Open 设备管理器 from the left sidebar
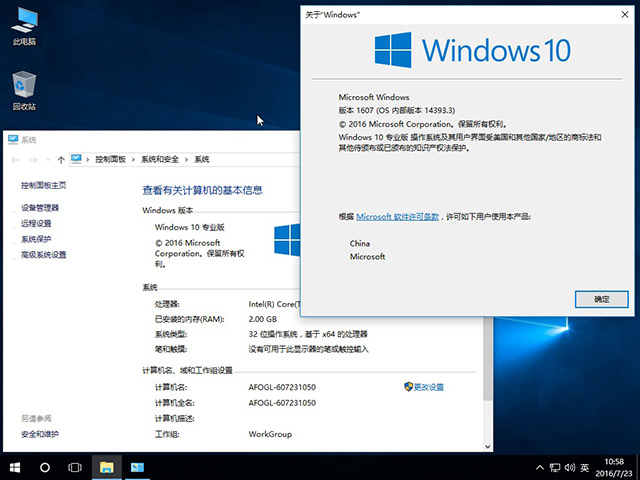Image resolution: width=640 pixels, height=480 pixels. (40, 207)
